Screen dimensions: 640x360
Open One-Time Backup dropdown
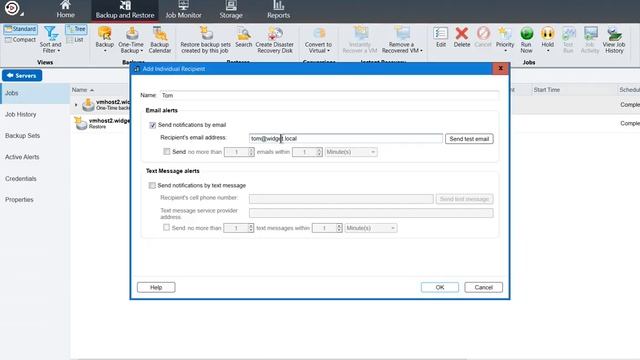(131, 40)
